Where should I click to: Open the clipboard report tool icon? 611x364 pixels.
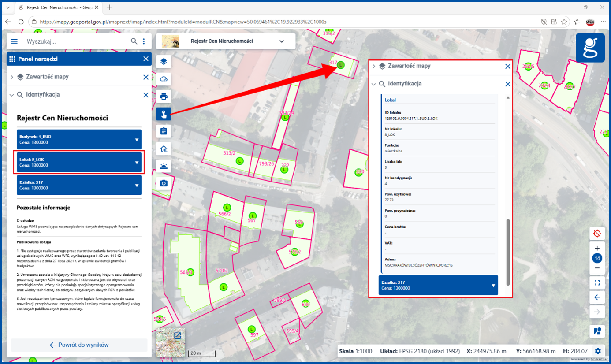[x=164, y=131]
